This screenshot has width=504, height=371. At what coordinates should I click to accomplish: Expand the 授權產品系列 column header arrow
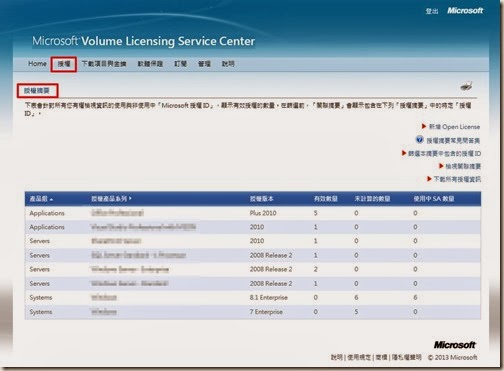[x=130, y=198]
